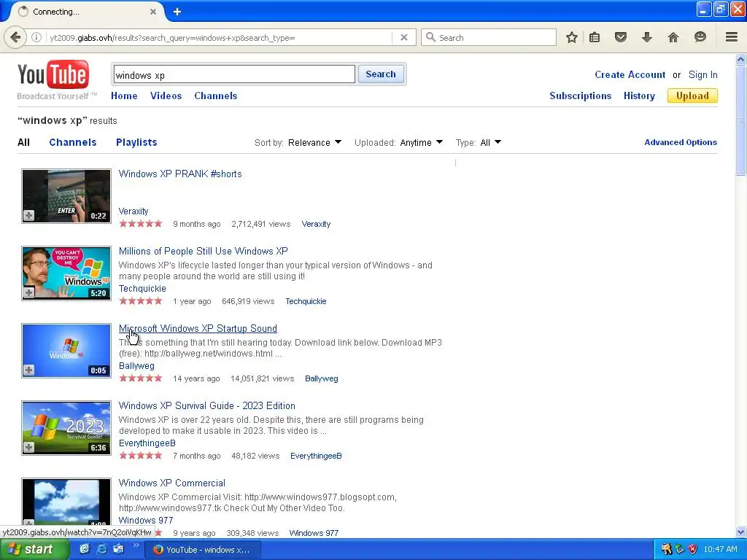Go back with the browser back arrow
This screenshot has width=747, height=560.
point(15,37)
